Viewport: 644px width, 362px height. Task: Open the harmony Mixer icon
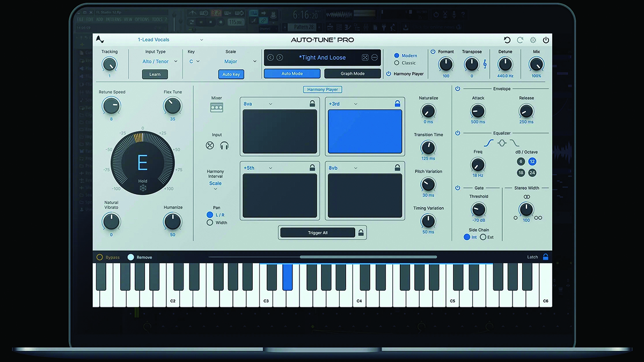point(217,107)
